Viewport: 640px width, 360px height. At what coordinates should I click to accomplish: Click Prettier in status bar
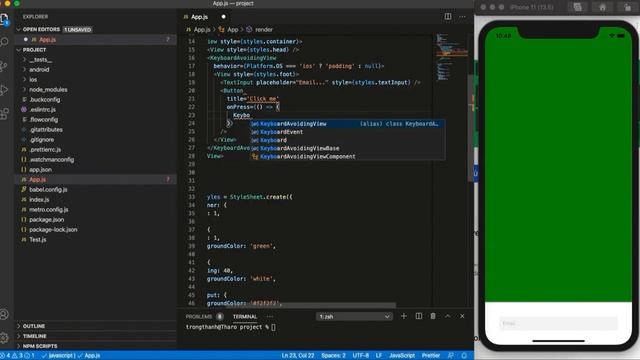431,356
